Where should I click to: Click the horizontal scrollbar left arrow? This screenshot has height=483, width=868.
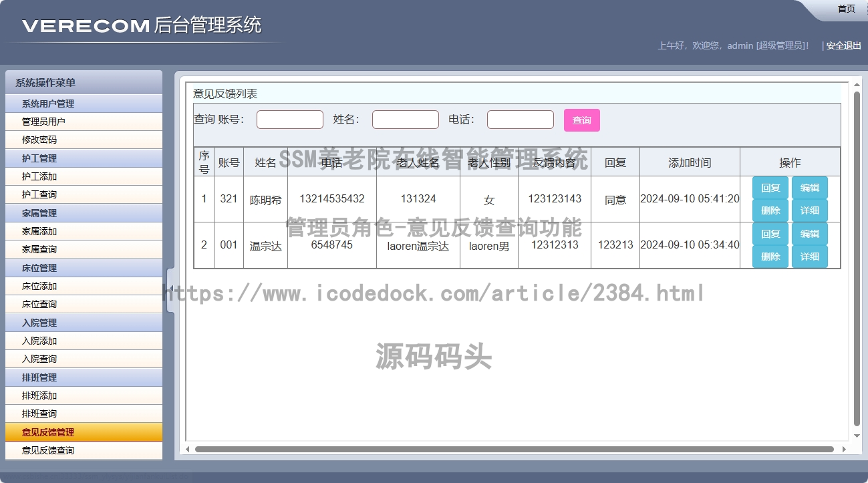(x=188, y=450)
